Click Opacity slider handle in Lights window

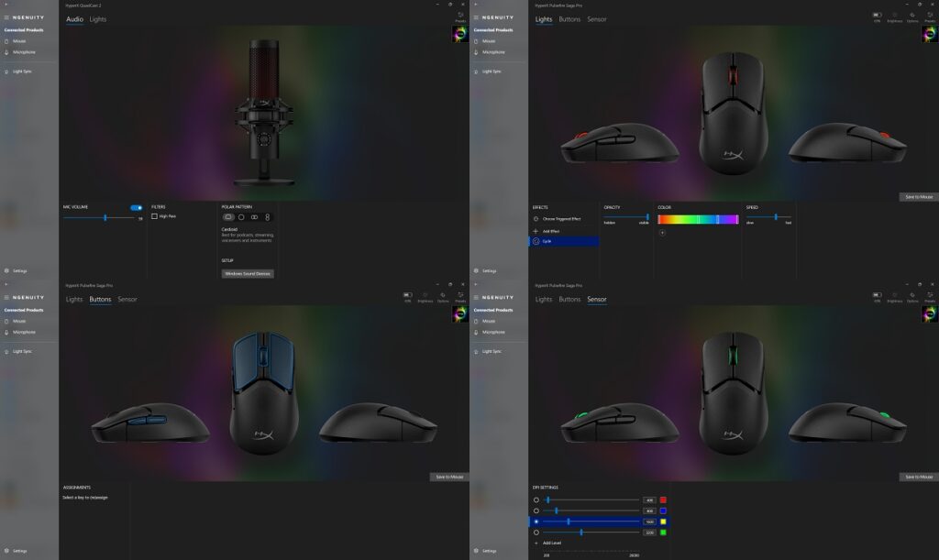(647, 217)
